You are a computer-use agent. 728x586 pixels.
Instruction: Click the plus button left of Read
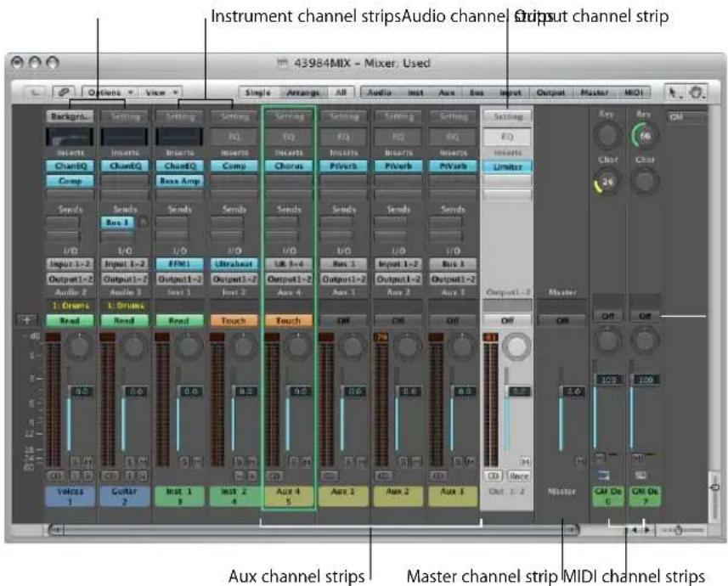click(26, 320)
